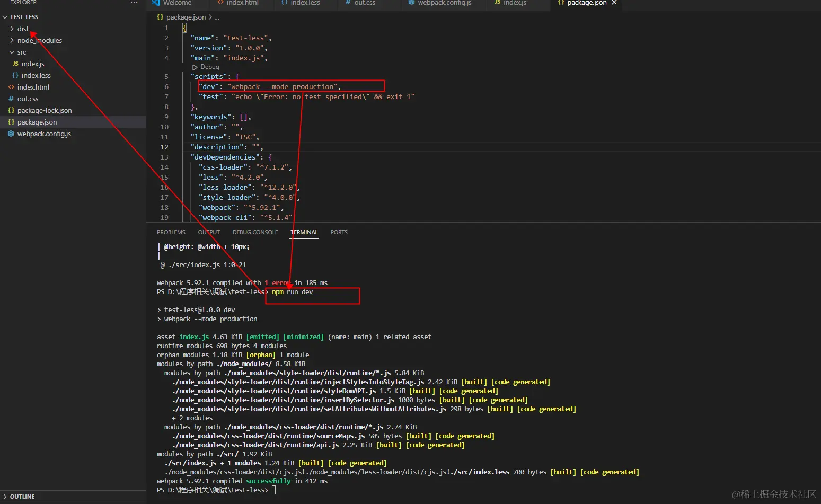Click "npm run dev" command in terminal
This screenshot has width=821, height=504.
293,292
